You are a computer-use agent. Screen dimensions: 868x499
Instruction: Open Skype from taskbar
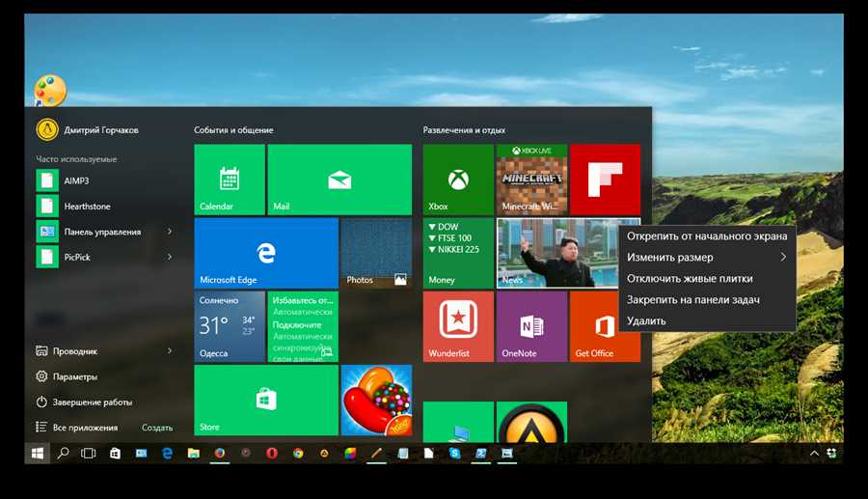[455, 453]
